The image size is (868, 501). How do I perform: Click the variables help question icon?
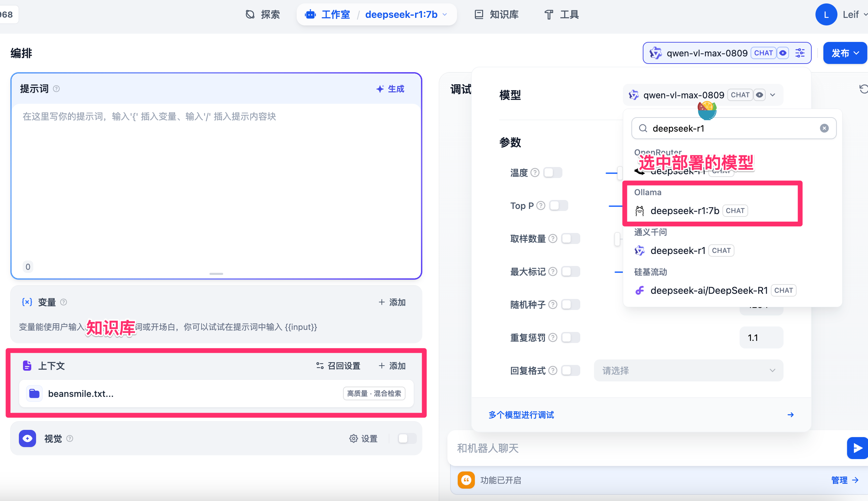coord(64,302)
